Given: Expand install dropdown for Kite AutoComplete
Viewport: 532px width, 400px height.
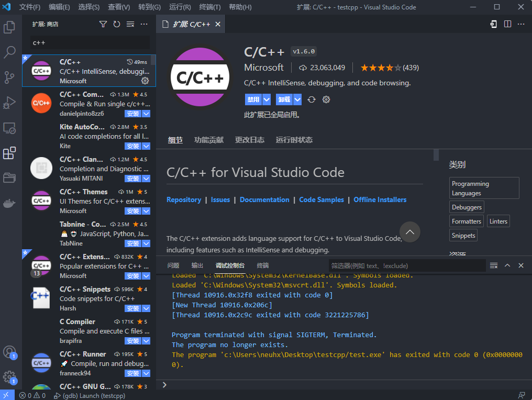Looking at the screenshot, I should coord(146,146).
